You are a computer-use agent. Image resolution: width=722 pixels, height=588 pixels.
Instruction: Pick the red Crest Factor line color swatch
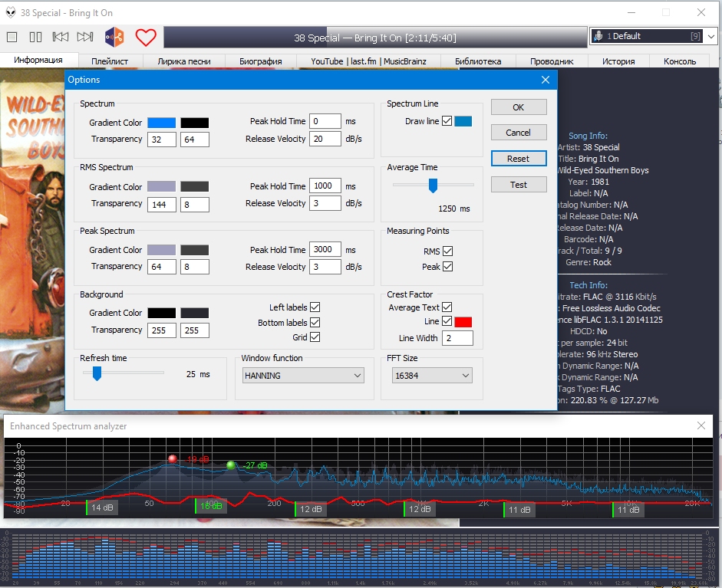[463, 321]
